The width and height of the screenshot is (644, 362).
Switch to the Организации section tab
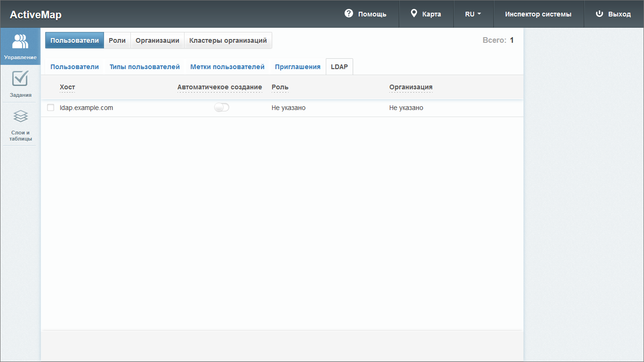[157, 40]
